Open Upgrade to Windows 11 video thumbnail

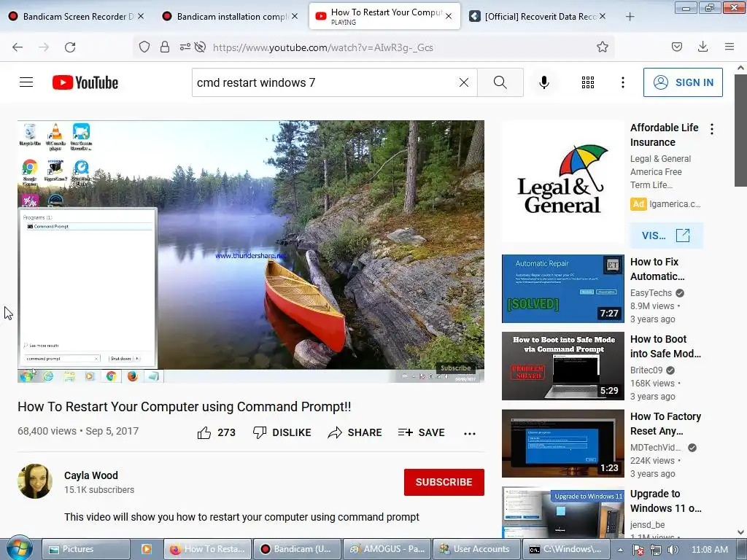click(562, 513)
